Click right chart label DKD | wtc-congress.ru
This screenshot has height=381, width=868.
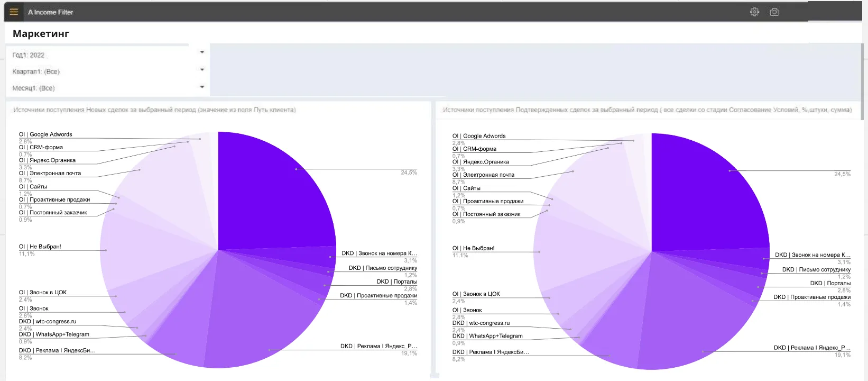point(481,323)
